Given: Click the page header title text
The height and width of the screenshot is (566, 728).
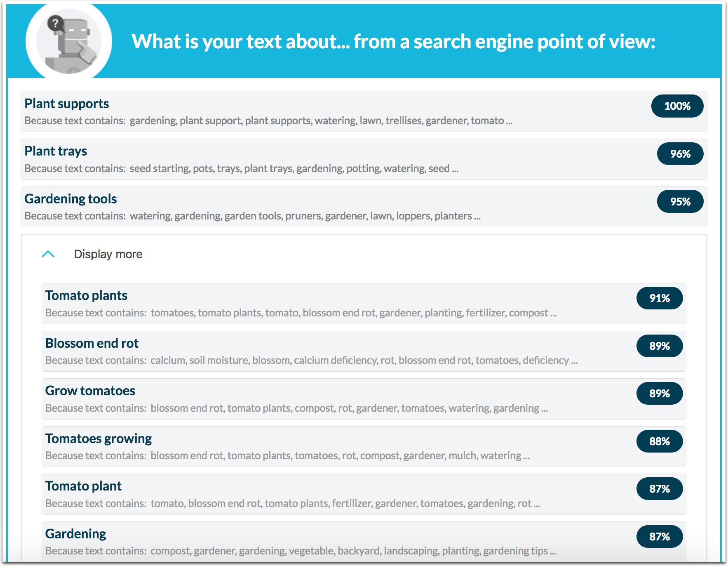Looking at the screenshot, I should pyautogui.click(x=393, y=42).
